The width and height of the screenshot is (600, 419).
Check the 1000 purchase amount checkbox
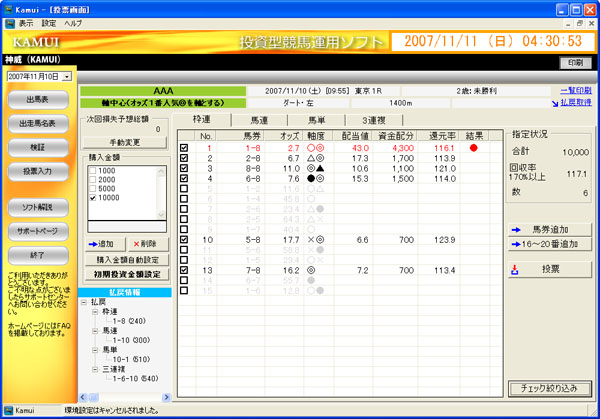(93, 171)
